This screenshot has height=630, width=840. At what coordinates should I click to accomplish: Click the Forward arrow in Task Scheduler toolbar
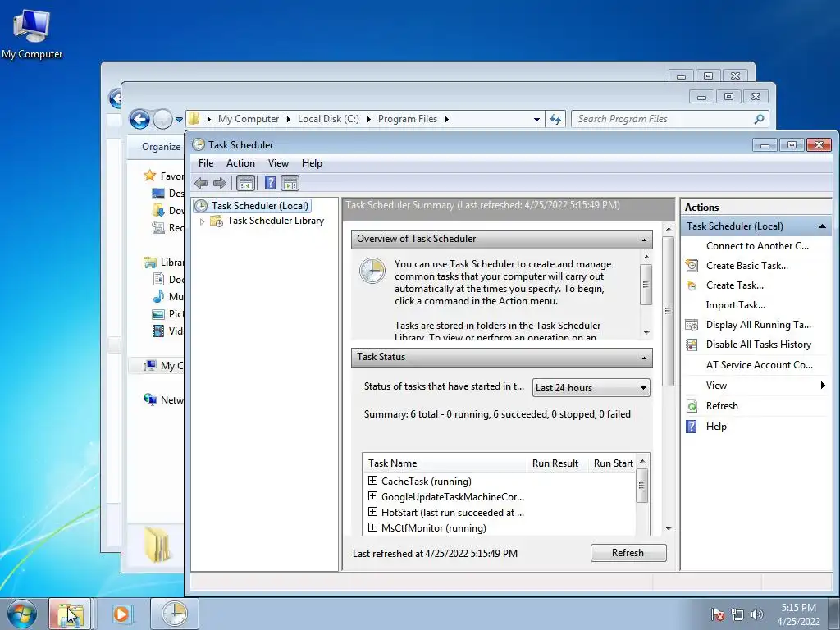point(220,183)
